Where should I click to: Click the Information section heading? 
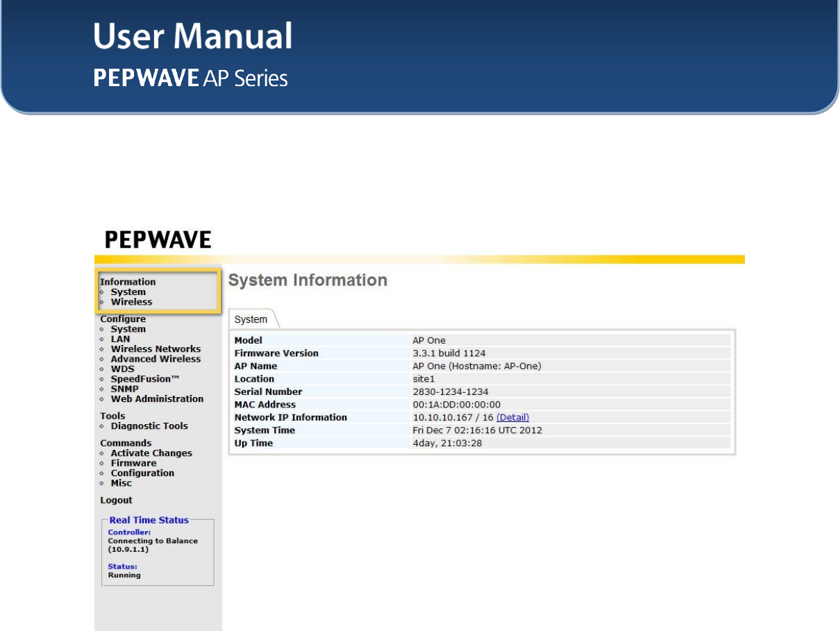pos(128,282)
